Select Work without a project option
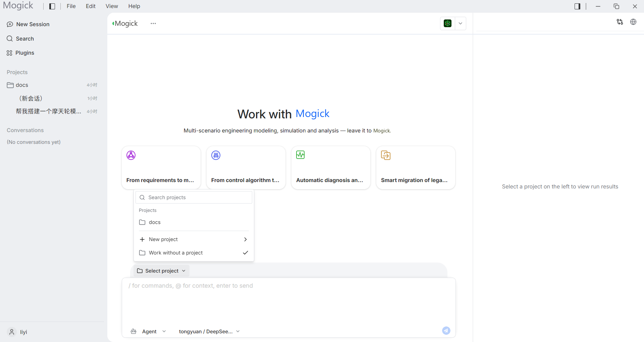644x342 pixels. pyautogui.click(x=194, y=253)
